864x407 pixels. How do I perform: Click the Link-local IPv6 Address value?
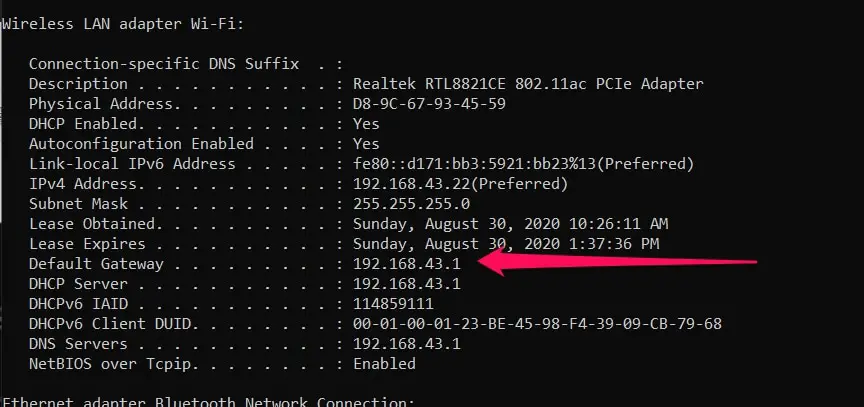pyautogui.click(x=523, y=164)
